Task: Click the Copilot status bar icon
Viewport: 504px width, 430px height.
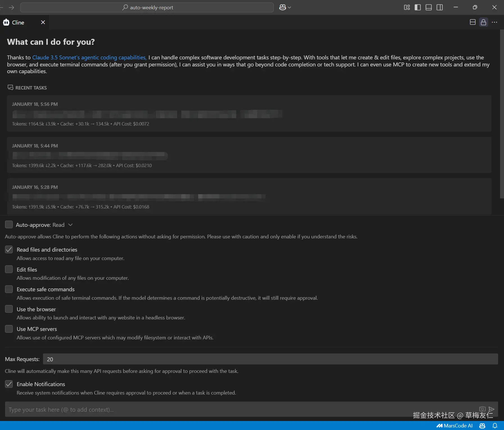Action: (x=482, y=426)
